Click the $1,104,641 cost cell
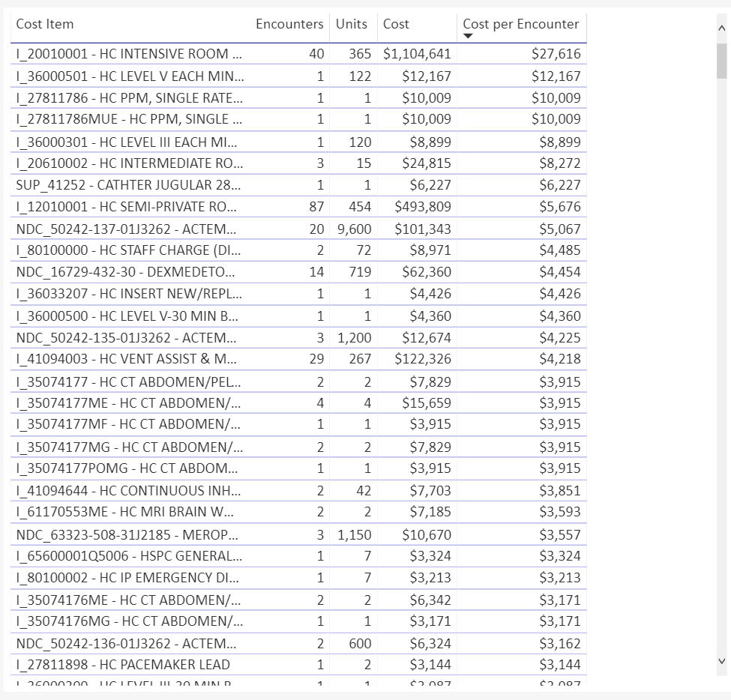 (417, 54)
